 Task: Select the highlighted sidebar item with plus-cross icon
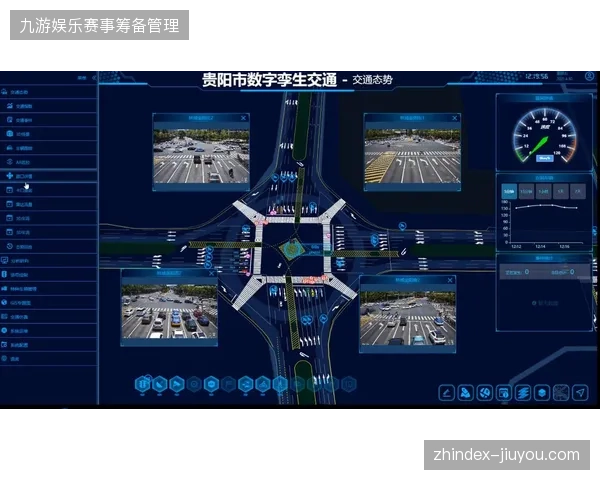49,176
